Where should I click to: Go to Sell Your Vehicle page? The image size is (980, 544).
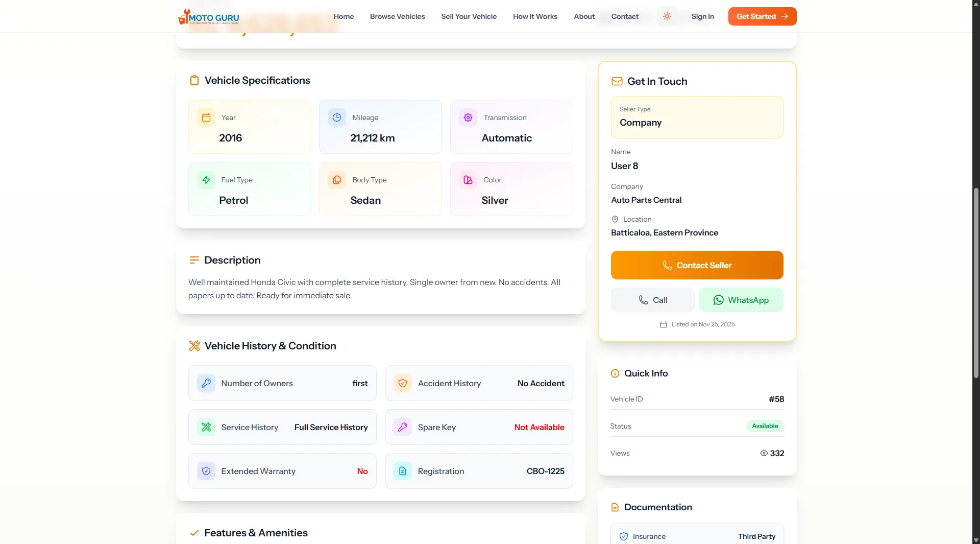click(x=469, y=16)
